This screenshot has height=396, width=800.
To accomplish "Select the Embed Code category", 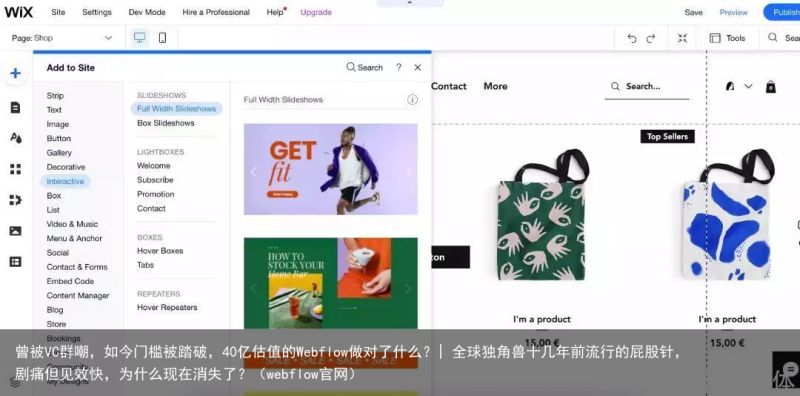I will pyautogui.click(x=70, y=281).
